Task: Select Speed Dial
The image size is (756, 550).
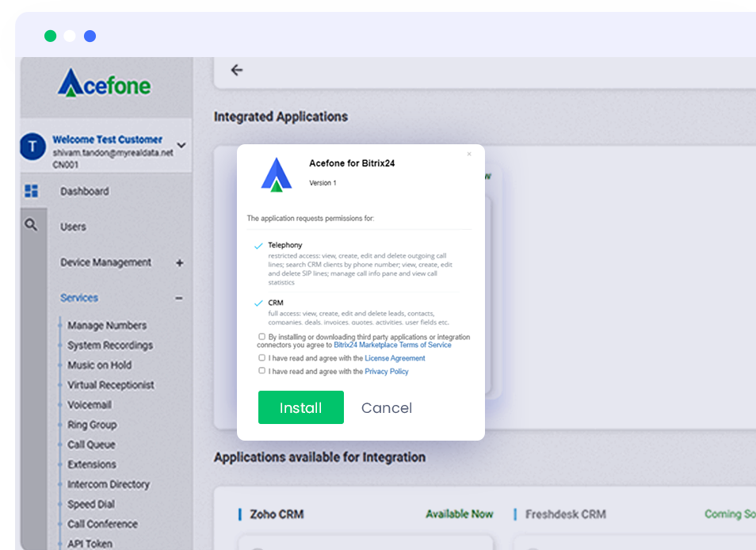Action: pyautogui.click(x=91, y=504)
